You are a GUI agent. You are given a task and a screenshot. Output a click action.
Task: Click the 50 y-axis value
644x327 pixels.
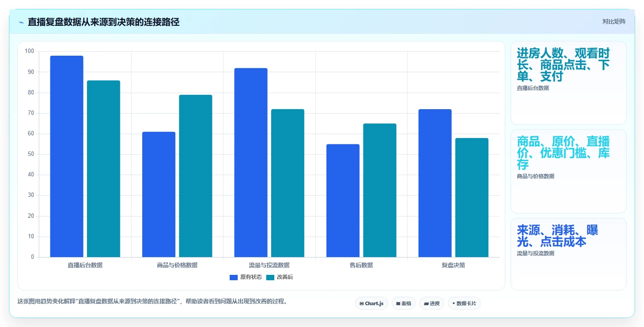coord(31,154)
